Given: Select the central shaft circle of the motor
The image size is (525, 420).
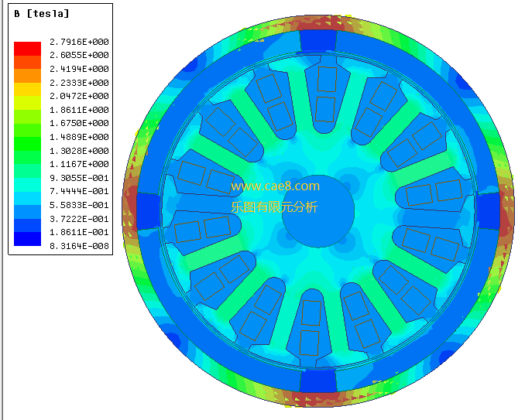Looking at the screenshot, I should click(x=318, y=211).
